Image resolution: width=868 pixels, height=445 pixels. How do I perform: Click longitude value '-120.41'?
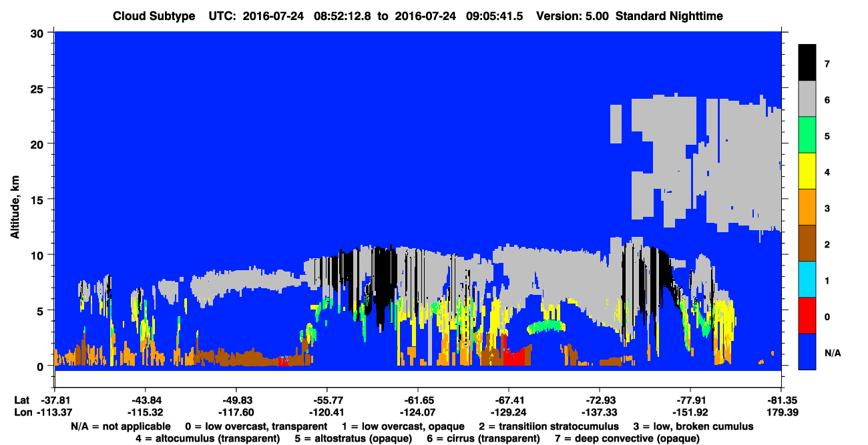[x=327, y=412]
